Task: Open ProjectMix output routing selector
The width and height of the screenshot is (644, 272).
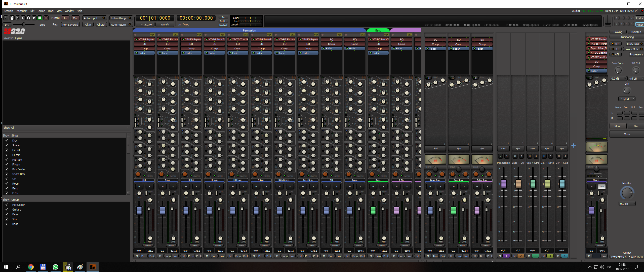Action: [626, 257]
